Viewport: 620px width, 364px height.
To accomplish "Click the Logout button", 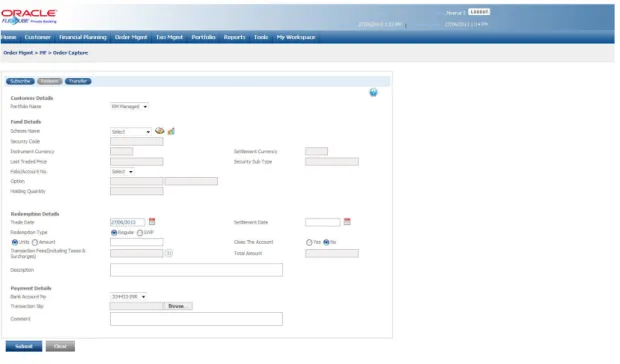I will 479,12.
